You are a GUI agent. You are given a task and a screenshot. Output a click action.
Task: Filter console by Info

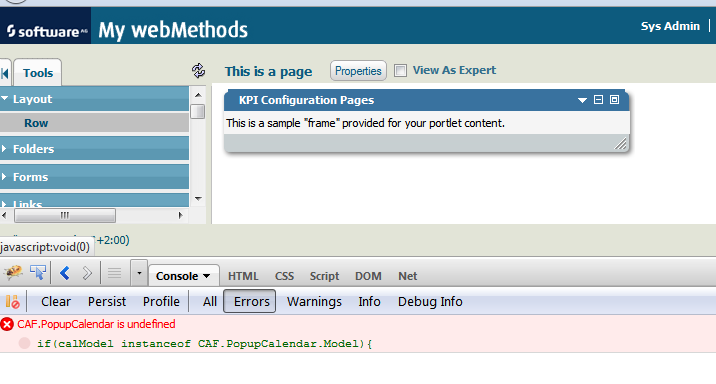pyautogui.click(x=369, y=302)
